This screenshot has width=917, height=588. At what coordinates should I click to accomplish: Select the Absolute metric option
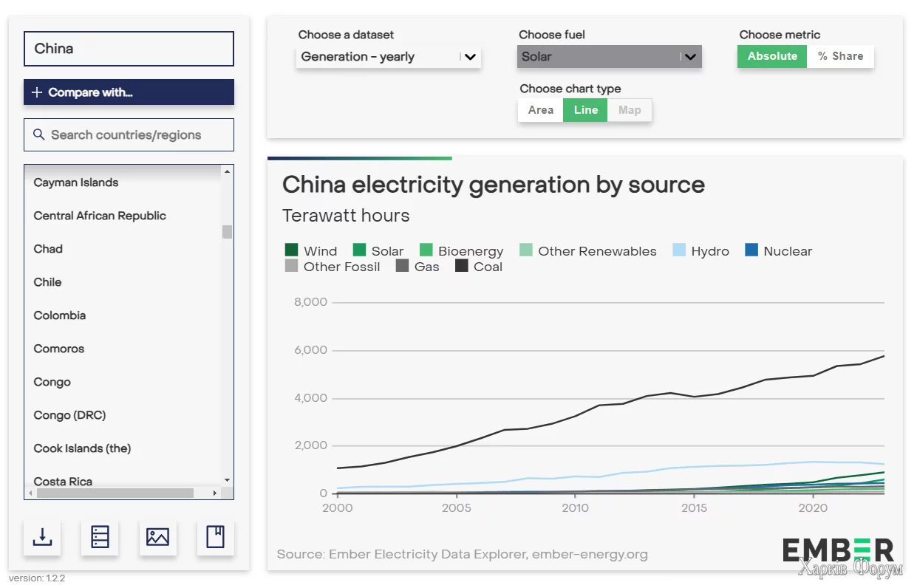coord(772,56)
